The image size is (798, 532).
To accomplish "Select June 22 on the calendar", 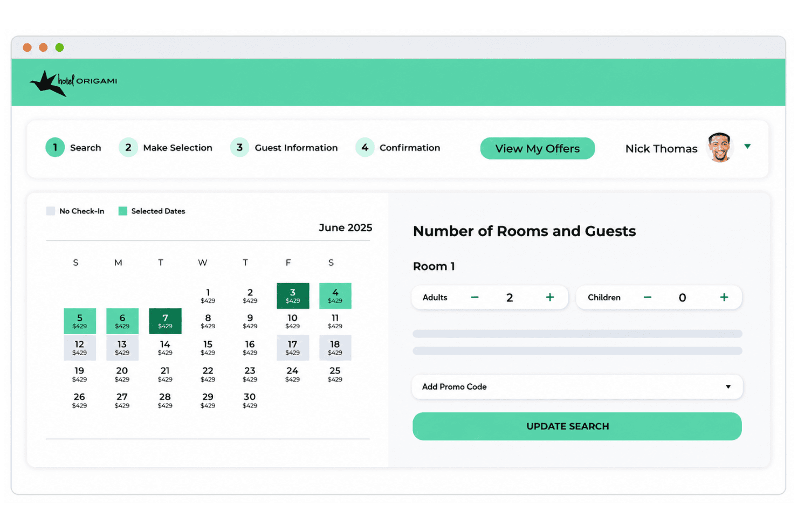I will point(208,374).
